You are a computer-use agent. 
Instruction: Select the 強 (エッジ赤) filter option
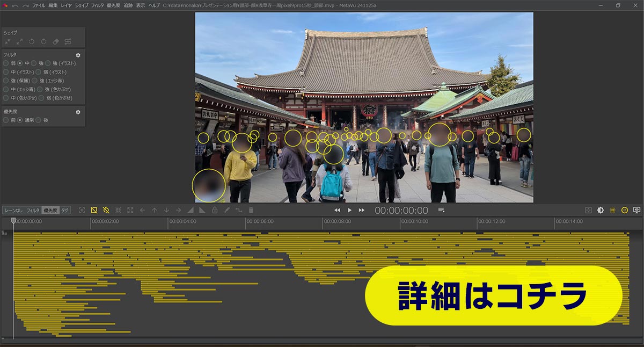click(34, 81)
